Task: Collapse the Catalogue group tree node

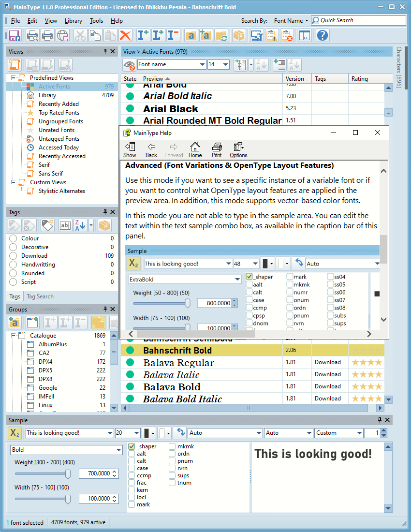Action: coord(14,336)
